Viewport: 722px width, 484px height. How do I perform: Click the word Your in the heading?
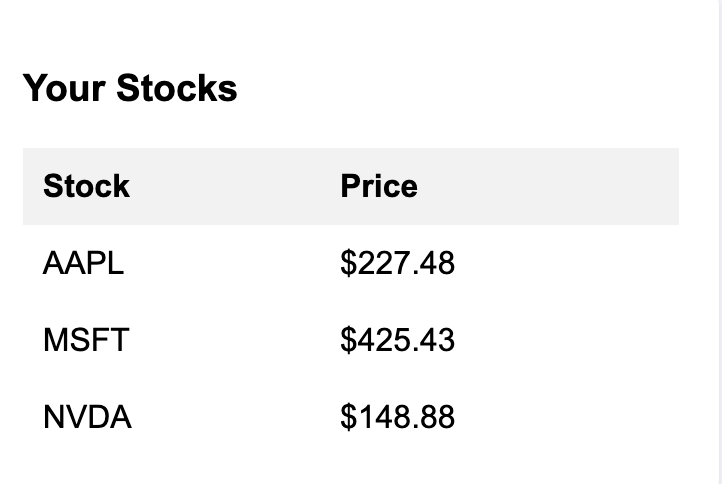coord(64,88)
